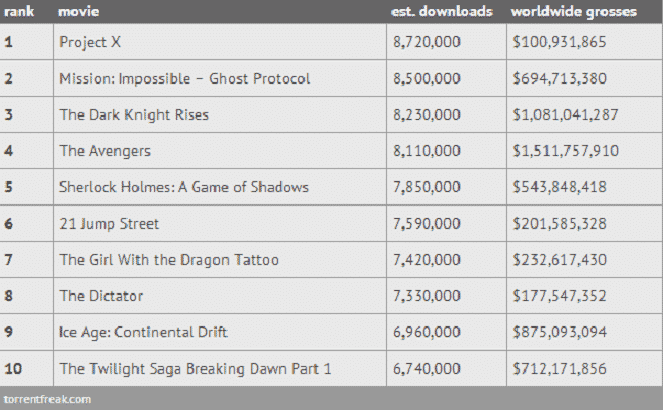Image resolution: width=663 pixels, height=410 pixels.
Task: Click The Twilight Saga Breaking Dawn Part 1
Action: [195, 369]
